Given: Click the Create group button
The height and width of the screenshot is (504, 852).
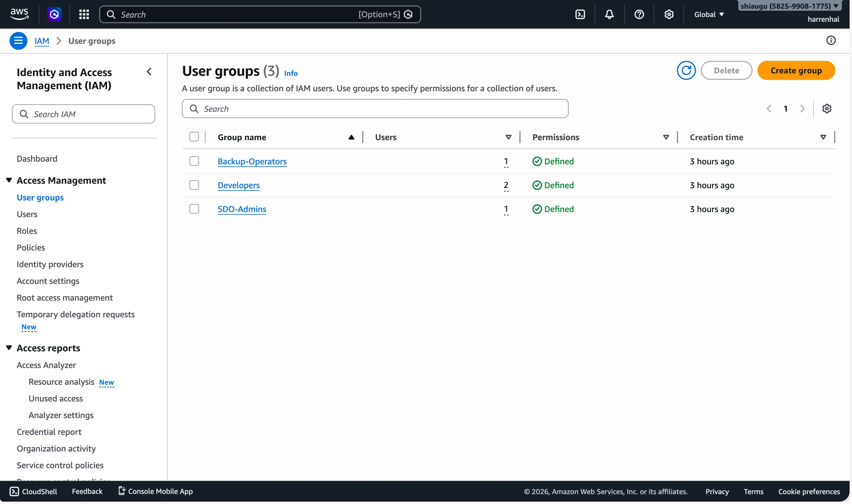Looking at the screenshot, I should point(796,70).
